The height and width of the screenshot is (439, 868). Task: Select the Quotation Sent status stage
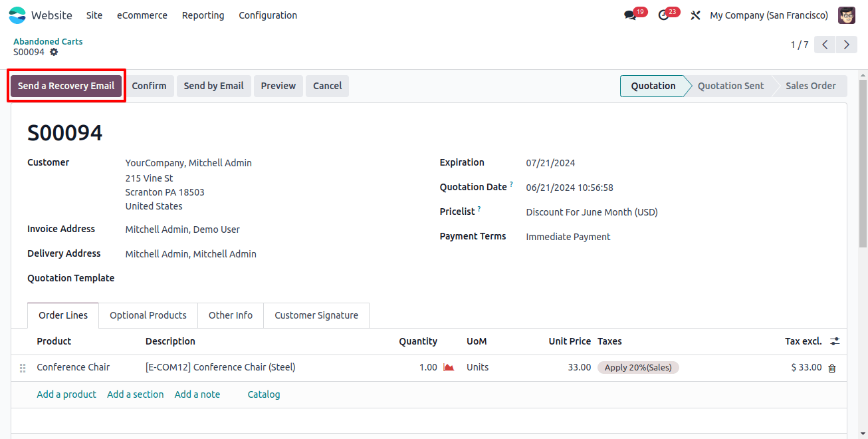pyautogui.click(x=730, y=86)
